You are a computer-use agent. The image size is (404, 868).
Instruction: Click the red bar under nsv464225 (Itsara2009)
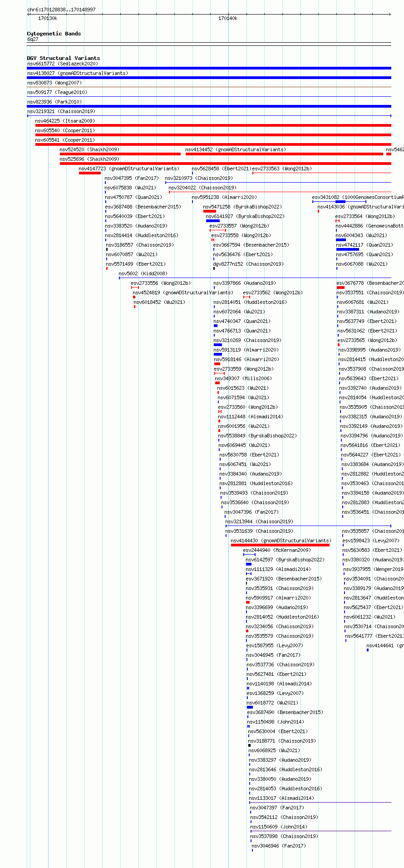coord(213,125)
